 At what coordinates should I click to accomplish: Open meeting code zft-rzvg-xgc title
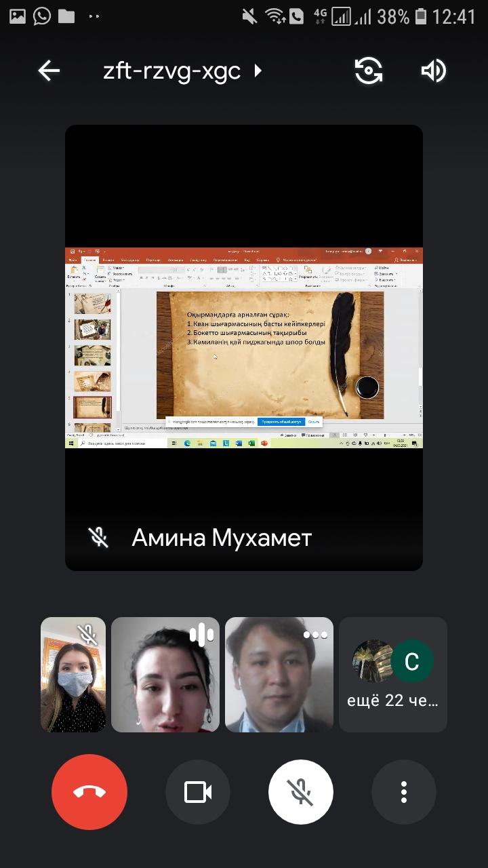pos(172,71)
